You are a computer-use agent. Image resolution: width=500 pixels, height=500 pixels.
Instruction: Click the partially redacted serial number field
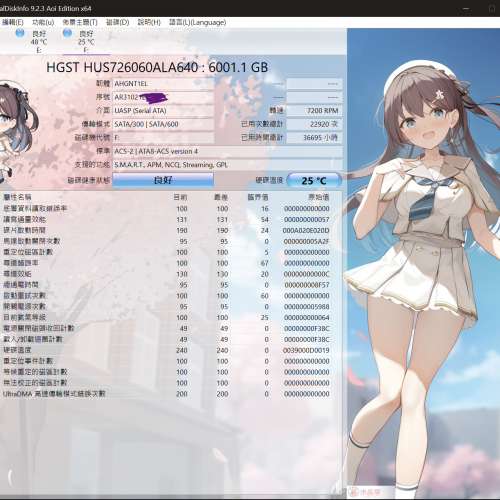[163, 97]
